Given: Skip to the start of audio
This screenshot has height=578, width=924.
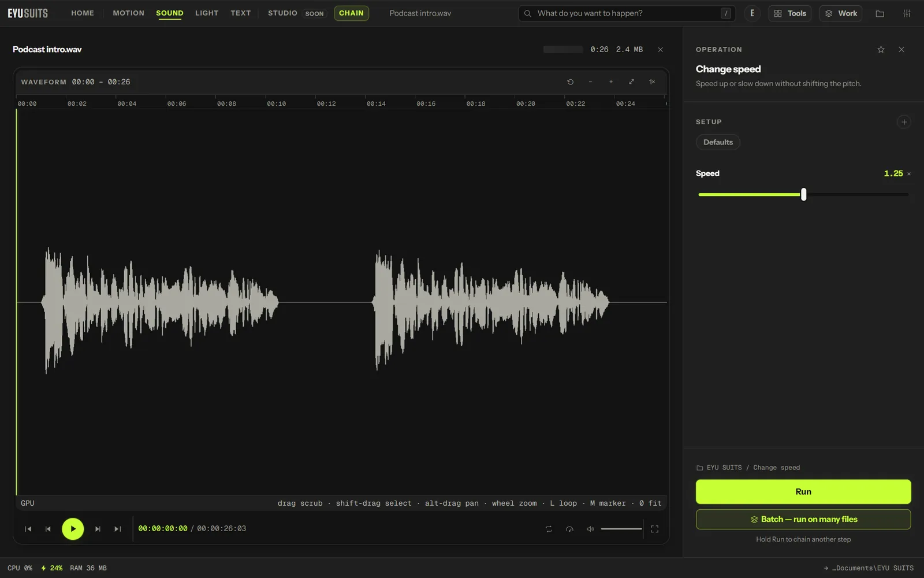Looking at the screenshot, I should coord(28,529).
